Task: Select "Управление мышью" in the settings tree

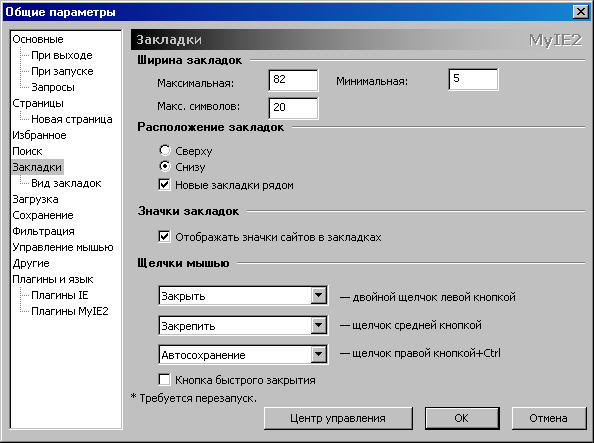Action: 63,247
